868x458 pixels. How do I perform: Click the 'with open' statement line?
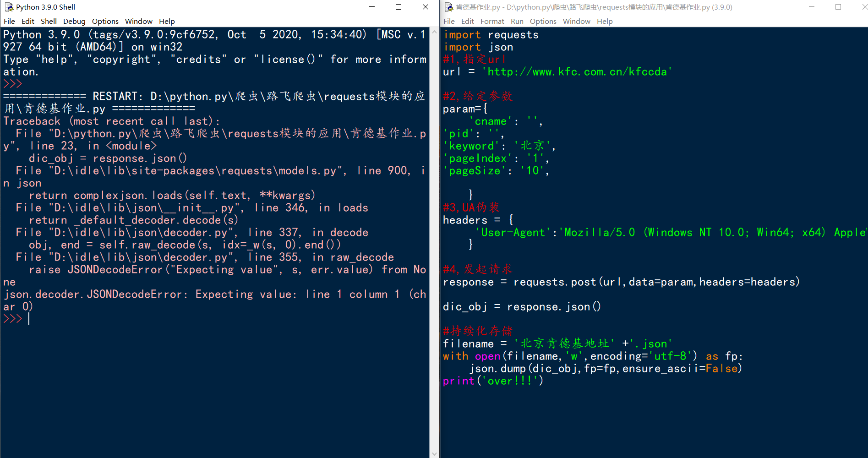point(593,356)
